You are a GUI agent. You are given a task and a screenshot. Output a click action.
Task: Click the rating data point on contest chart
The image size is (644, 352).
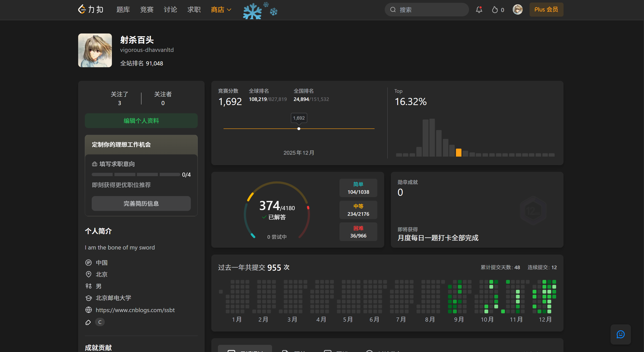299,129
